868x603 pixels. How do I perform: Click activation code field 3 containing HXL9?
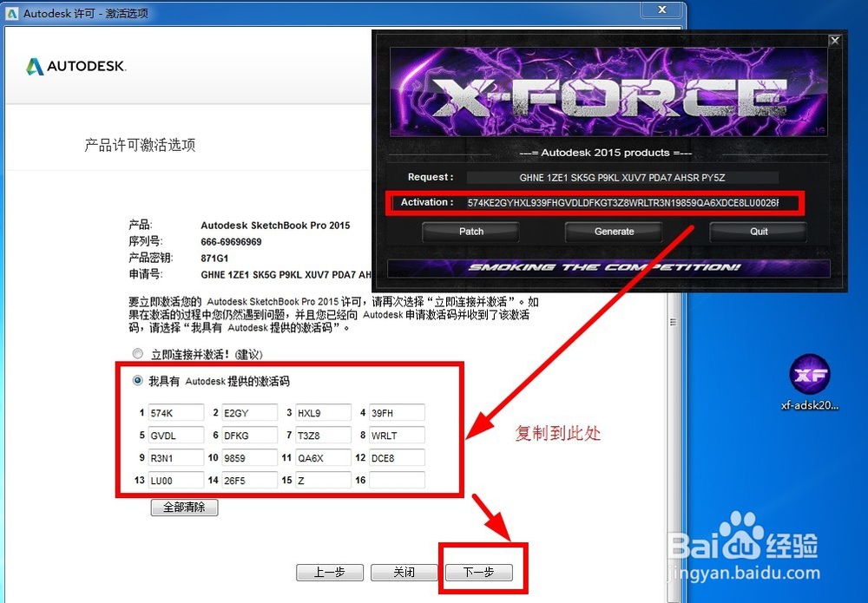[323, 413]
